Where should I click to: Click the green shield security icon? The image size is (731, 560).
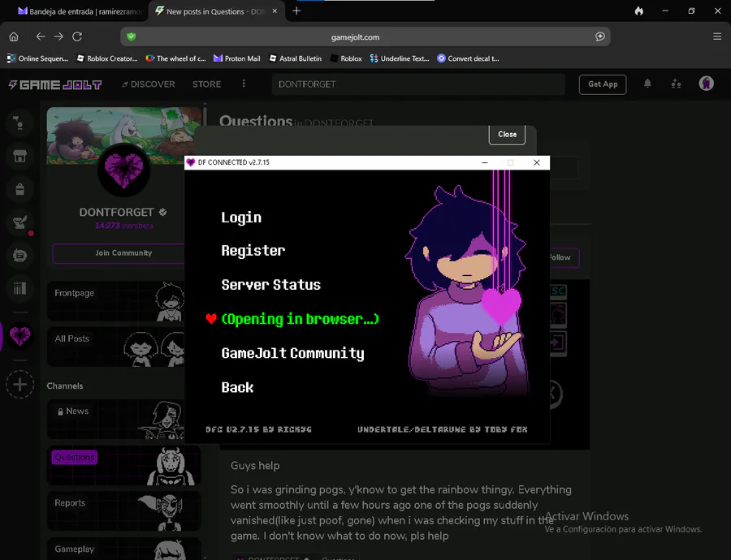coord(132,37)
